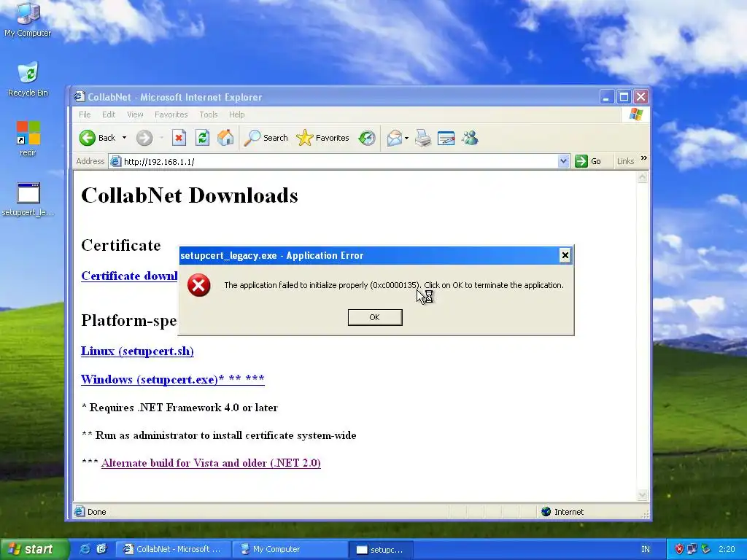Open the Certificate download link
Viewport: 747px width, 560px height.
tap(130, 276)
